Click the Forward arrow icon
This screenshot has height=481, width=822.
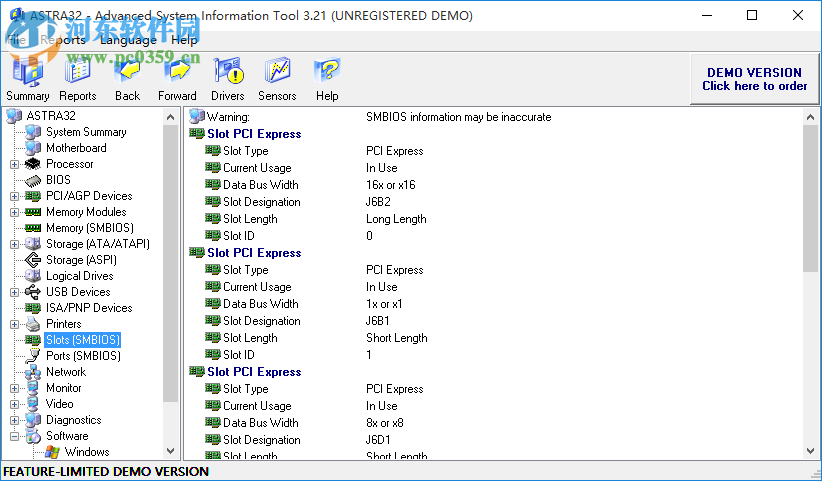(x=177, y=73)
